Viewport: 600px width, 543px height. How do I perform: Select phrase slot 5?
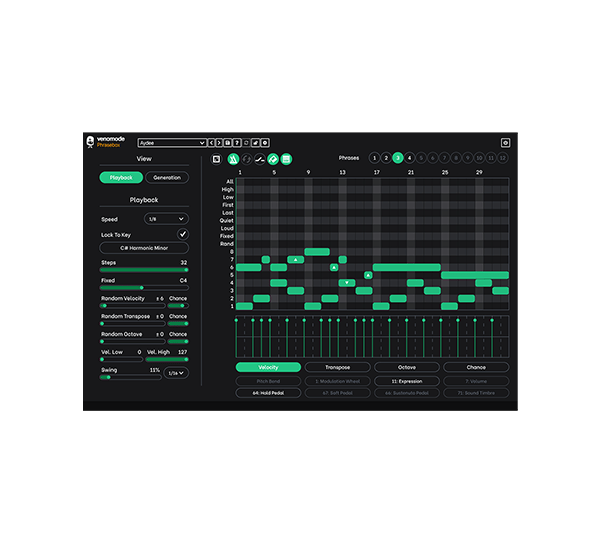coord(421,158)
